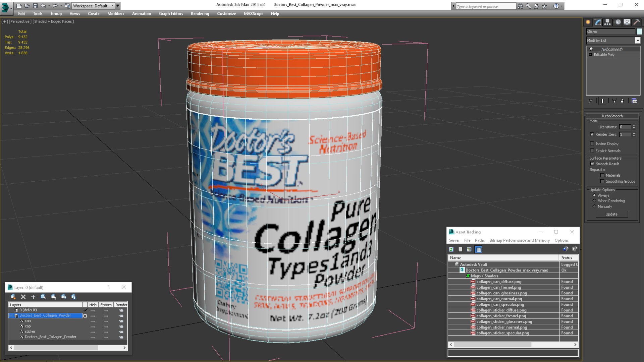Open Bitmap Performance and Memory menu

pos(519,240)
